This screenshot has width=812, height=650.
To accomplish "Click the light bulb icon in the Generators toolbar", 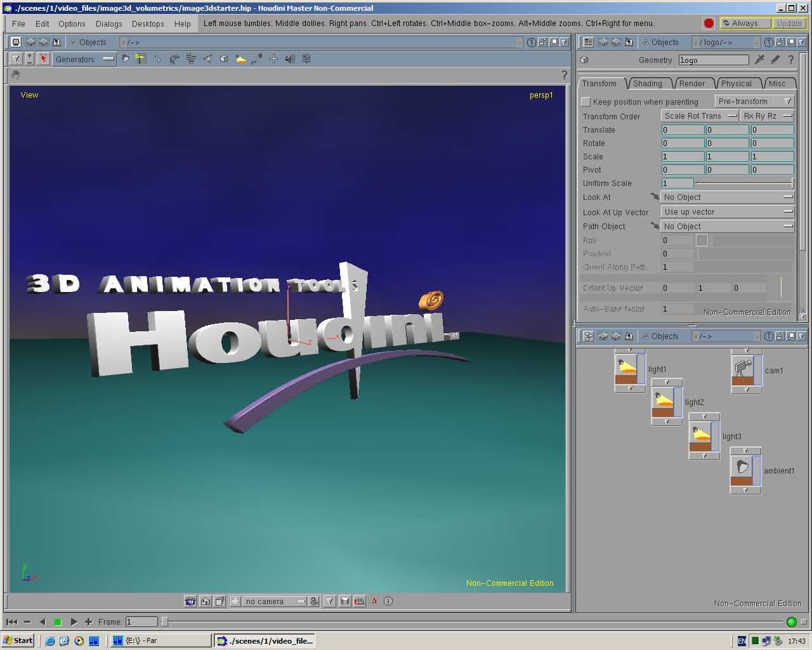I will click(x=240, y=59).
